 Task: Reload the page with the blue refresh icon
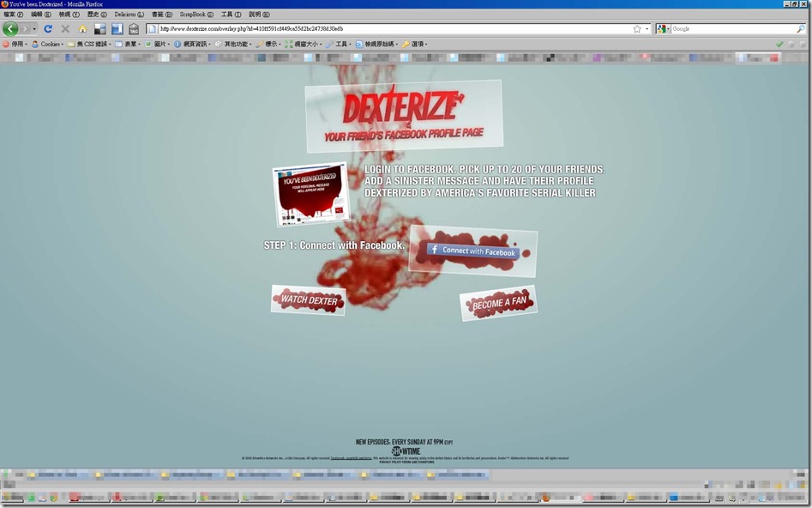(x=48, y=28)
